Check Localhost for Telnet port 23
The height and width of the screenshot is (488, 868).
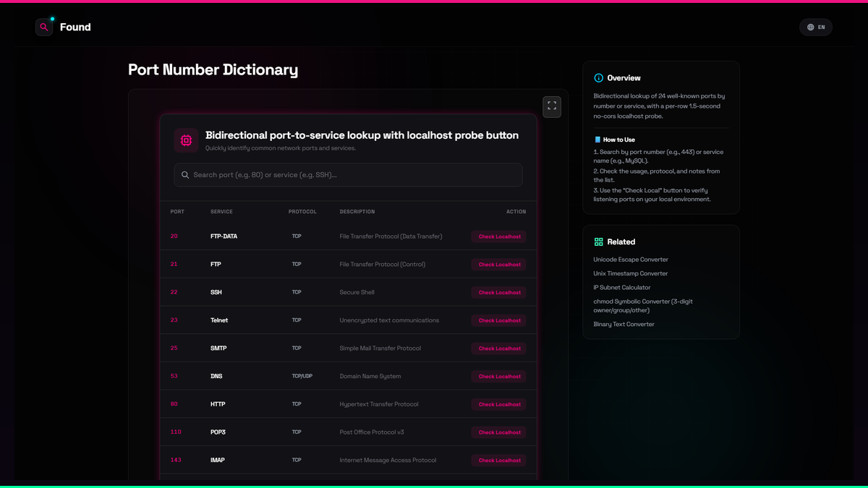[x=499, y=320]
